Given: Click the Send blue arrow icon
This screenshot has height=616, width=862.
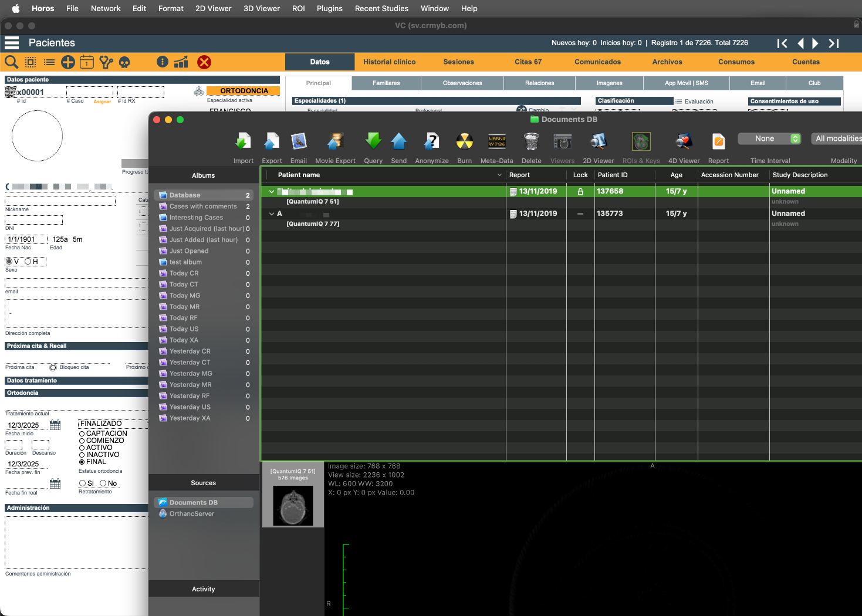Looking at the screenshot, I should pyautogui.click(x=398, y=141).
